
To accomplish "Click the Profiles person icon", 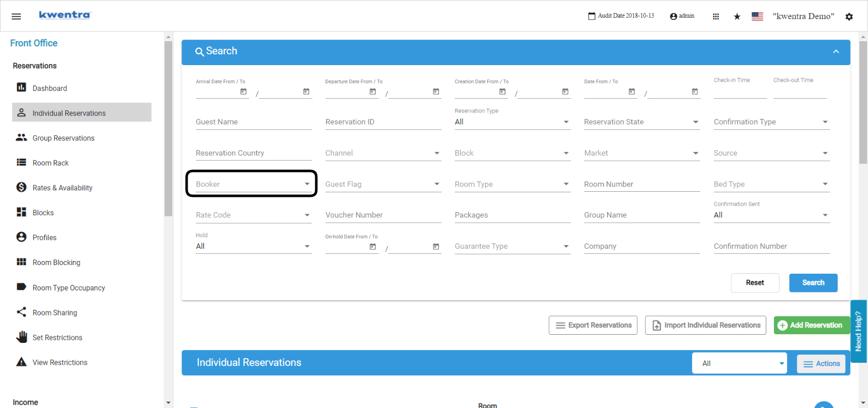I will 21,237.
